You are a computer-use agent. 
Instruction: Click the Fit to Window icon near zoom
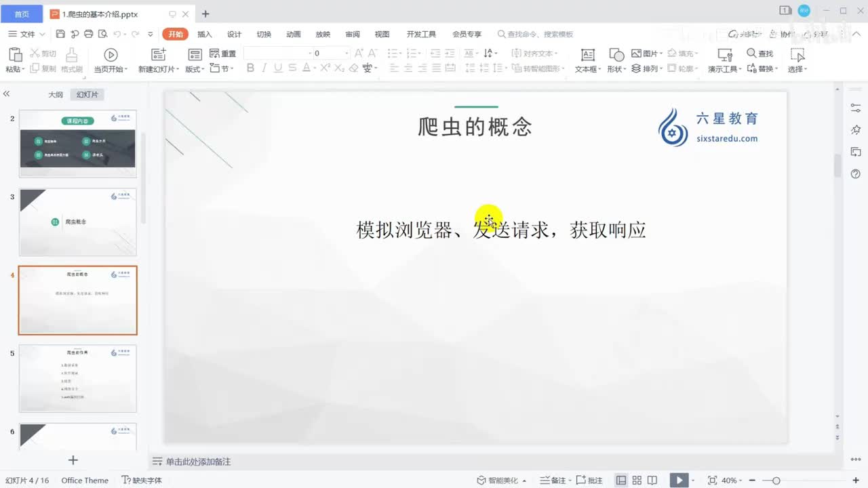712,480
